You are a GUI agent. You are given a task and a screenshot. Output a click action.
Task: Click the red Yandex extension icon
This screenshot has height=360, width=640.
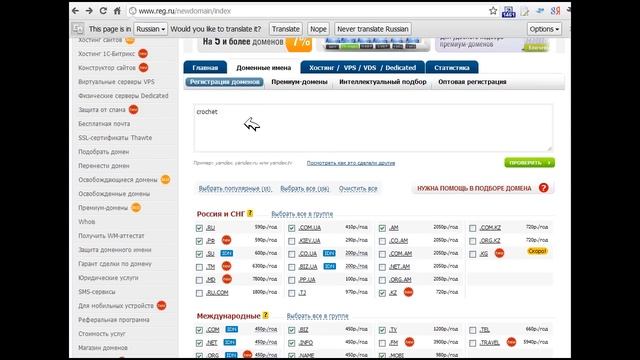pyautogui.click(x=555, y=11)
